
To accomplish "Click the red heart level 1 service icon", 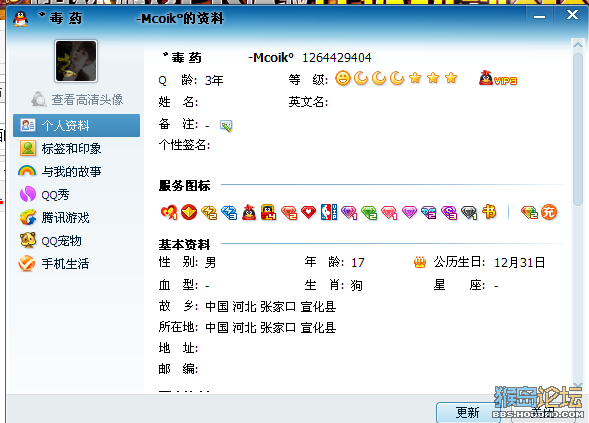I will [x=169, y=212].
